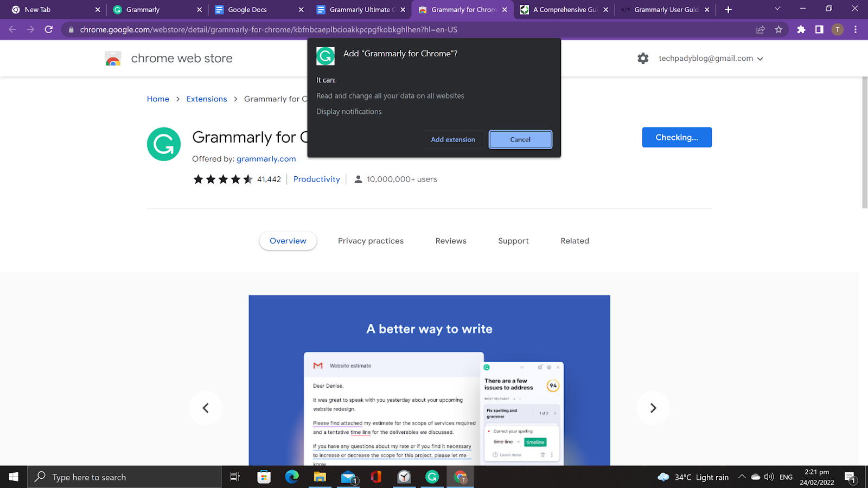Open the weather 34°C Light rain widget
This screenshot has width=868, height=488.
point(693,477)
